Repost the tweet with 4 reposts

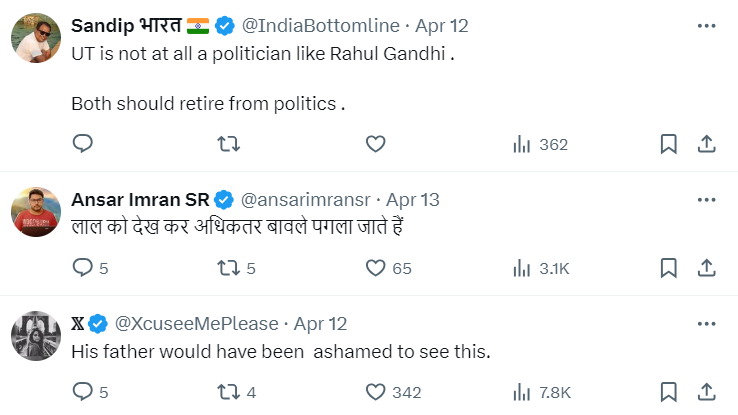[x=228, y=392]
